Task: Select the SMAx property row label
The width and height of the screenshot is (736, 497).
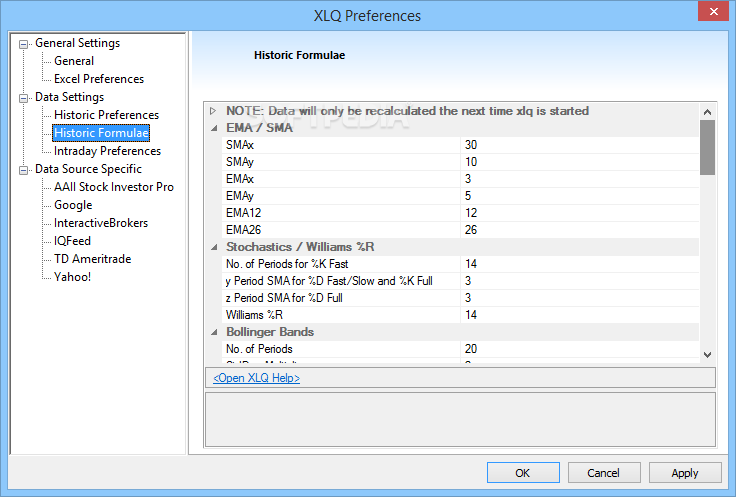Action: [x=240, y=145]
